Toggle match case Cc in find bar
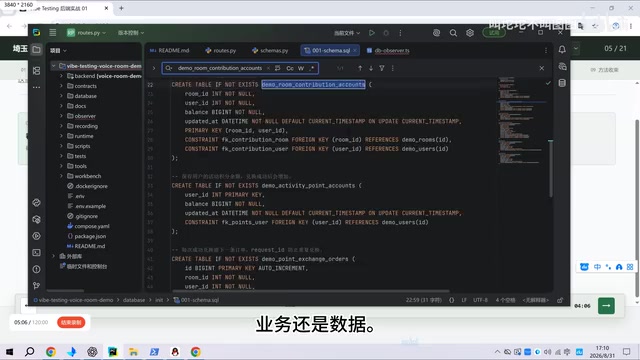The image size is (640, 360). pyautogui.click(x=290, y=68)
